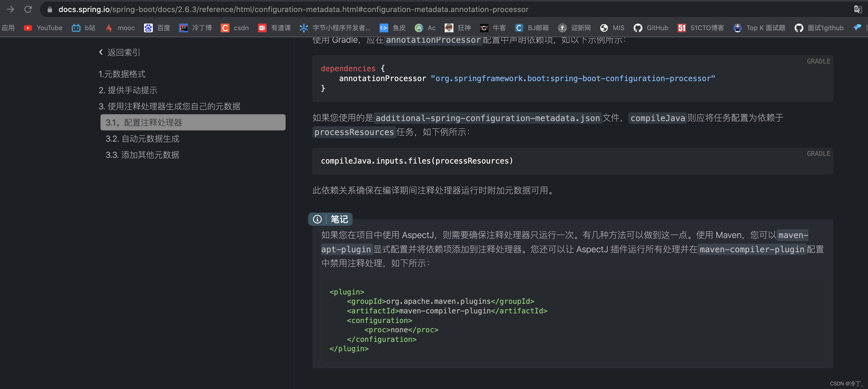Click the URL in the address bar
Viewport: 868px width, 389px height.
pyautogui.click(x=293, y=9)
